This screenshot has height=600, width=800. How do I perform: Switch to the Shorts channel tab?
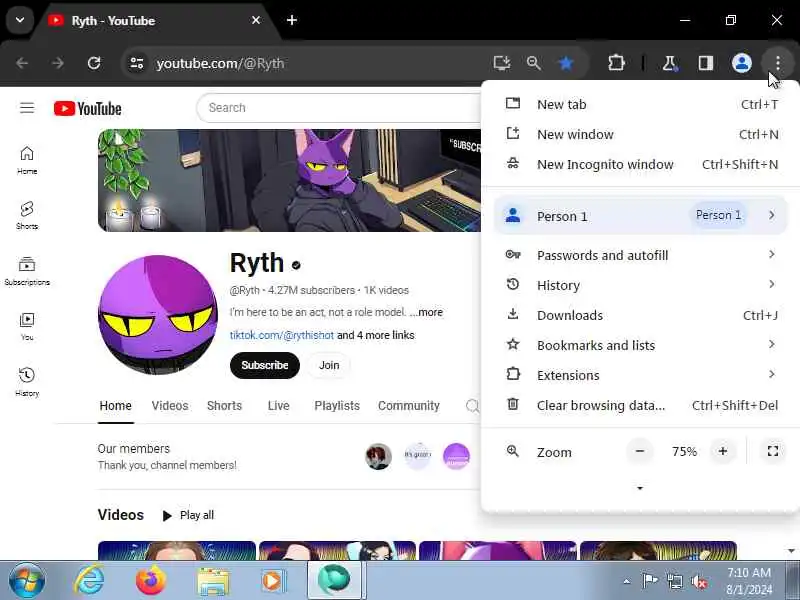coord(224,406)
